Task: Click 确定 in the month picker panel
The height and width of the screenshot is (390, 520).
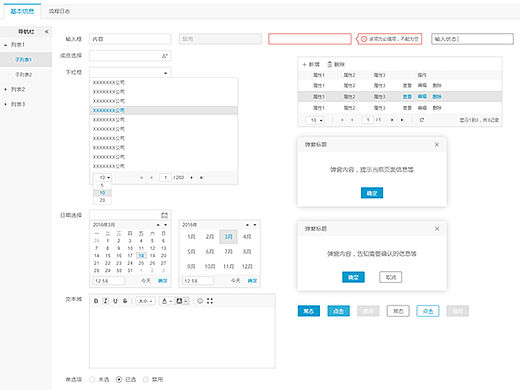Action: click(x=252, y=281)
